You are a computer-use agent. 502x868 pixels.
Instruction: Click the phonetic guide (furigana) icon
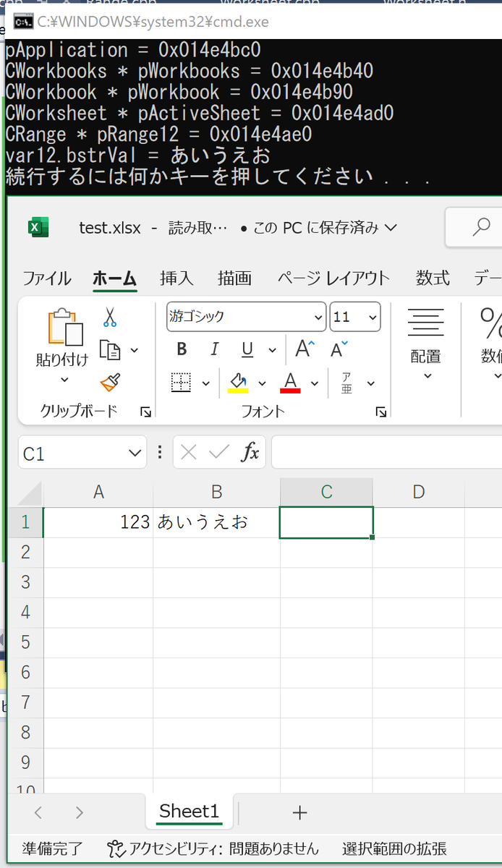[347, 383]
